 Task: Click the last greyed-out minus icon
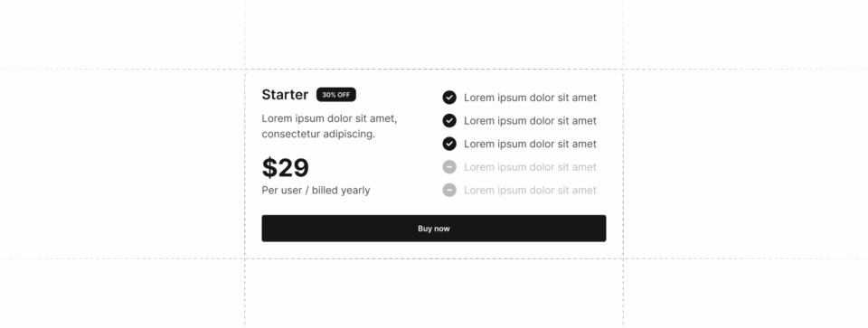point(449,191)
